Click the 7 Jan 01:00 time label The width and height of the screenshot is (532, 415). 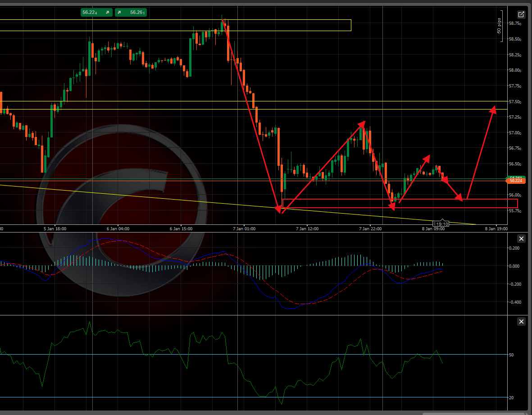[244, 229]
